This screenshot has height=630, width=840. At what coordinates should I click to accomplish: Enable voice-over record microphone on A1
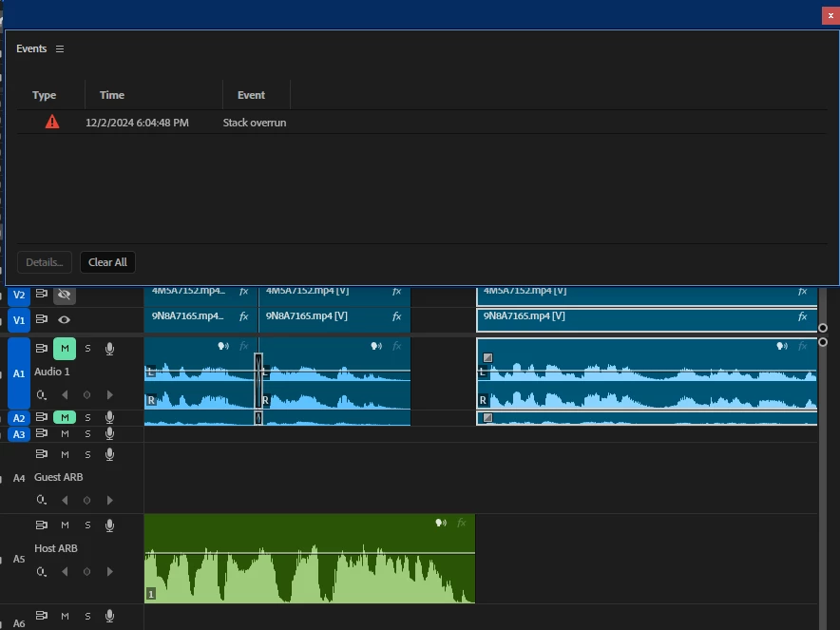(110, 349)
